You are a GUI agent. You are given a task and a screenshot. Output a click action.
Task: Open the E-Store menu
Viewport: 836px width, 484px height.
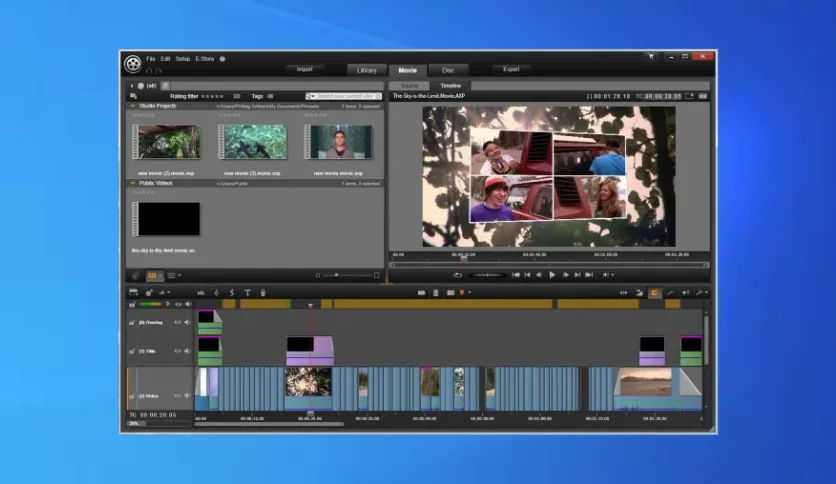(205, 59)
